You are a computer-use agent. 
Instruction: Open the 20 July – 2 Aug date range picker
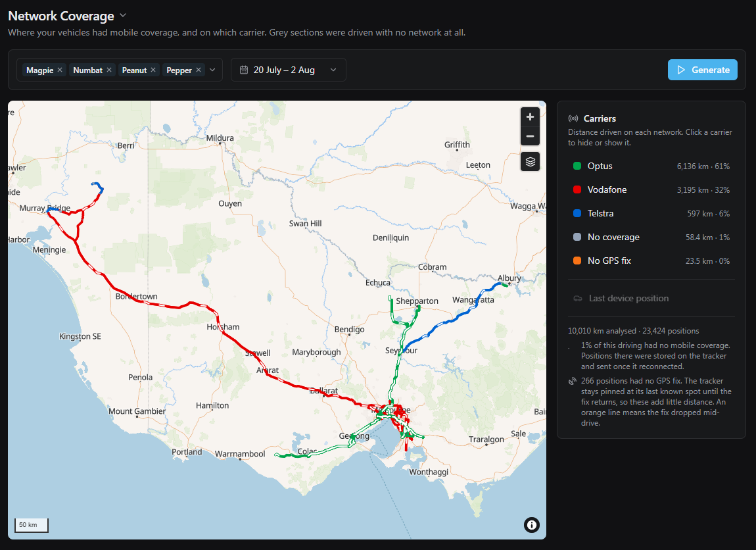pyautogui.click(x=289, y=70)
